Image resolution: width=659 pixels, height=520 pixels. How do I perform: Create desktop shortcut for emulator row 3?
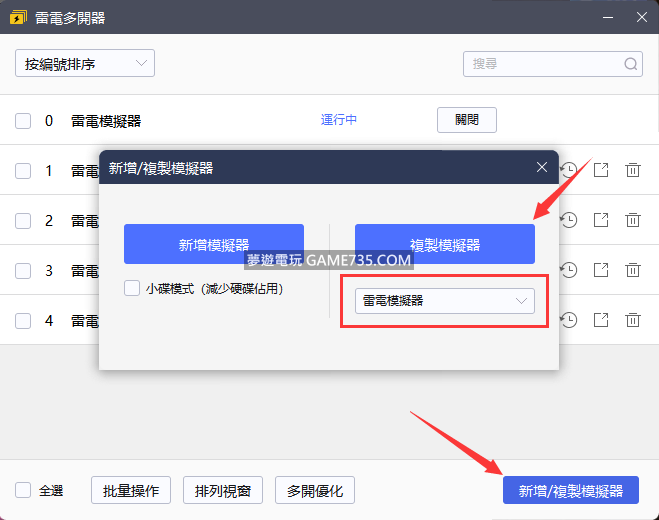[x=601, y=270]
